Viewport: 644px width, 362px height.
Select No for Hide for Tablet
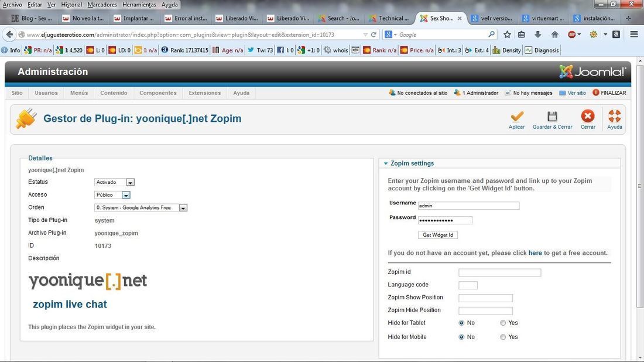[461, 323]
